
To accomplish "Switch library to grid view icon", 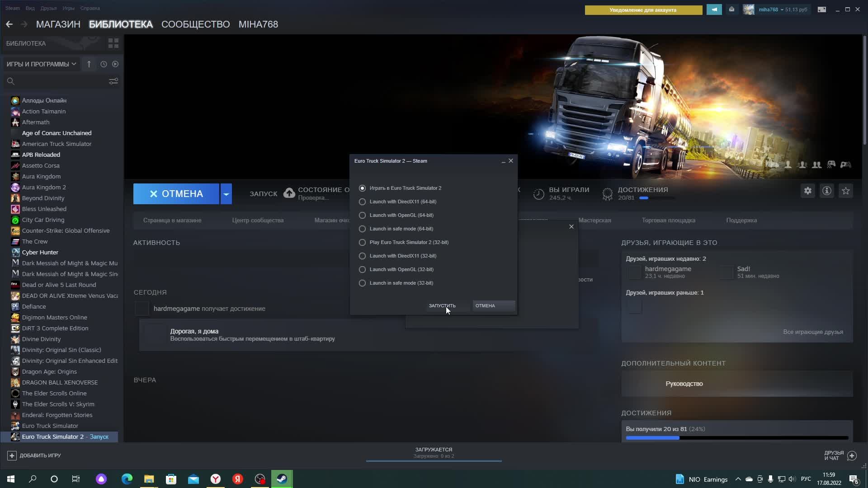I will [113, 43].
